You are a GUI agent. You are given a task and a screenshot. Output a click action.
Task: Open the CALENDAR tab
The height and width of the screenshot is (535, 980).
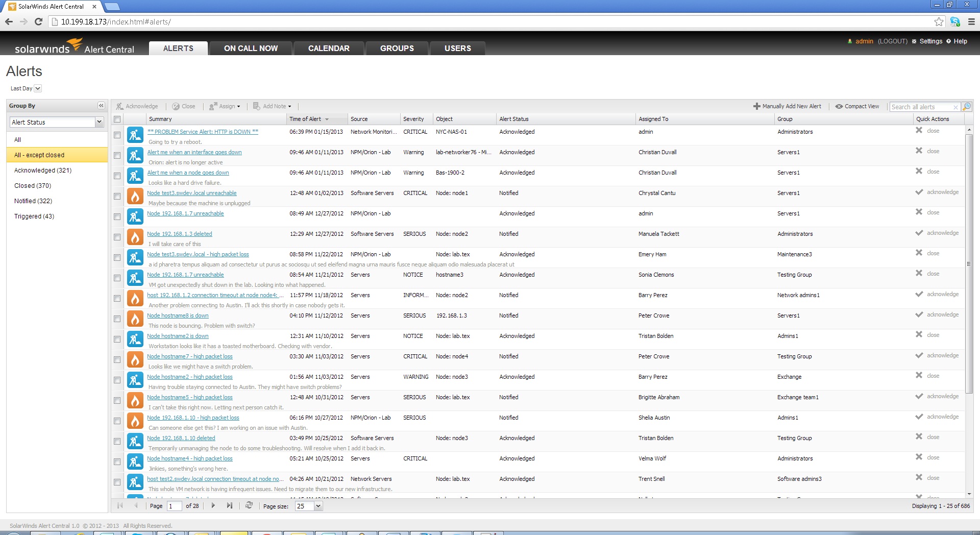pyautogui.click(x=328, y=48)
